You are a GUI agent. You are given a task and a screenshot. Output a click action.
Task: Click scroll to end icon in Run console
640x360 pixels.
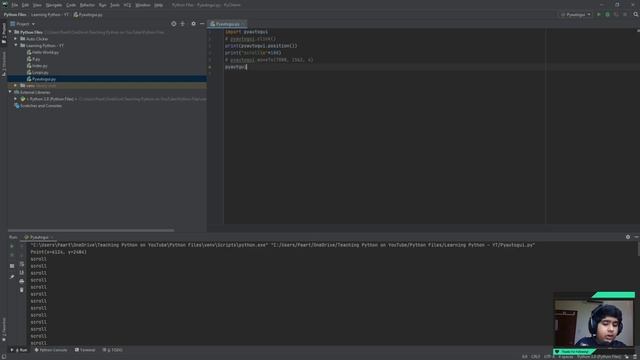[22, 273]
